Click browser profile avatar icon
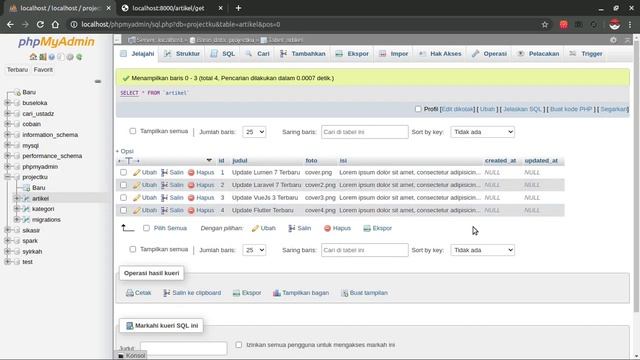640x360 pixels. (x=615, y=24)
